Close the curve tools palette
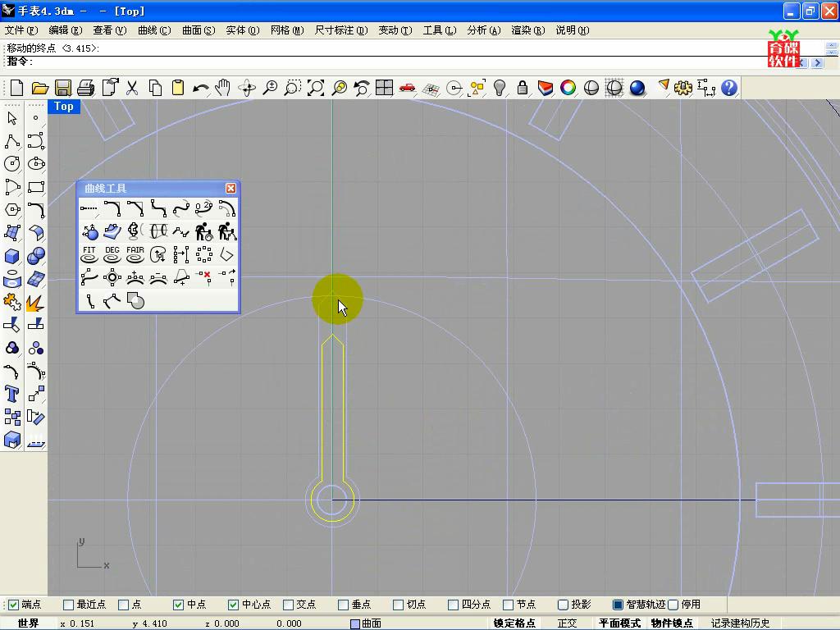This screenshot has width=840, height=630. point(231,188)
